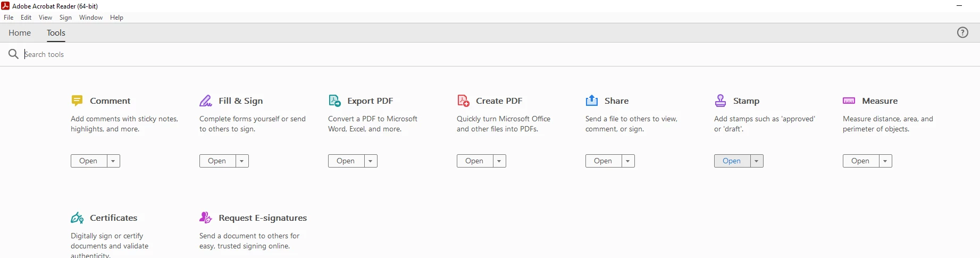Expand the Measure Open dropdown arrow

tap(885, 161)
